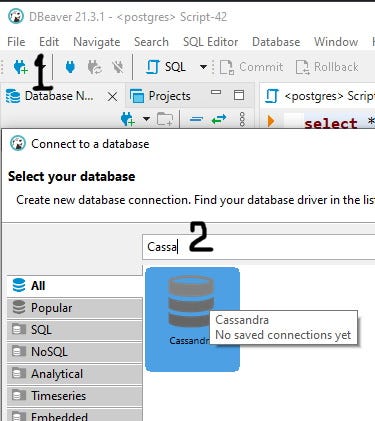The image size is (375, 421).
Task: Open the Database menu
Action: (x=276, y=42)
